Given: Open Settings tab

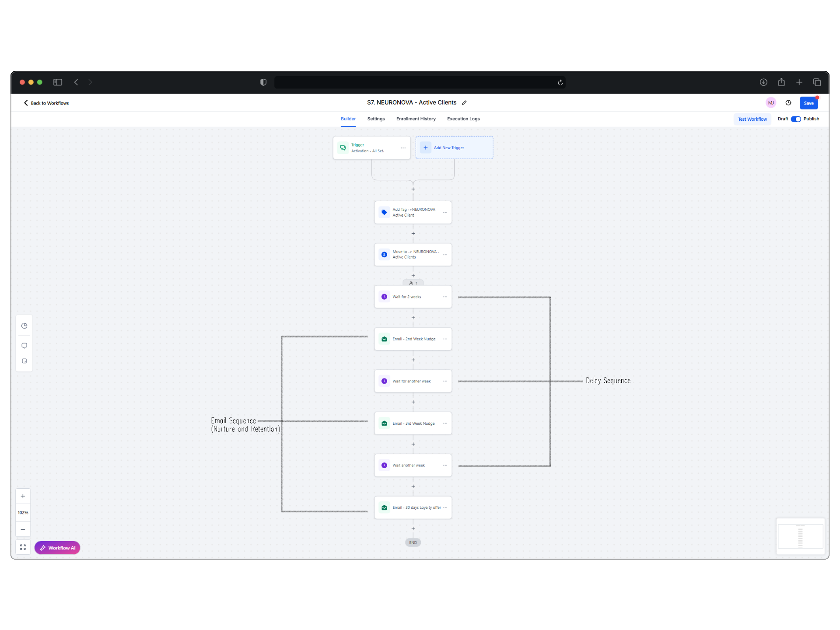Looking at the screenshot, I should pos(376,119).
